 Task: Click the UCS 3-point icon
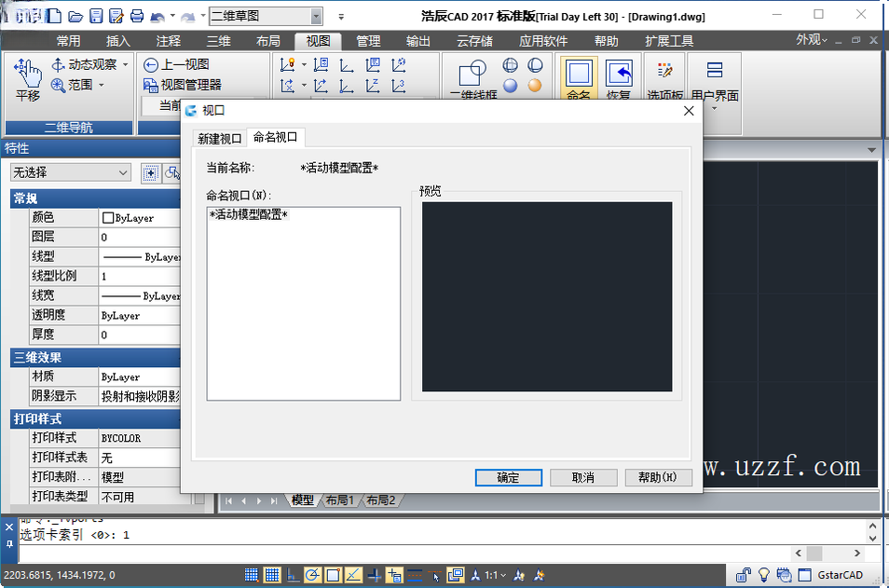tap(399, 86)
